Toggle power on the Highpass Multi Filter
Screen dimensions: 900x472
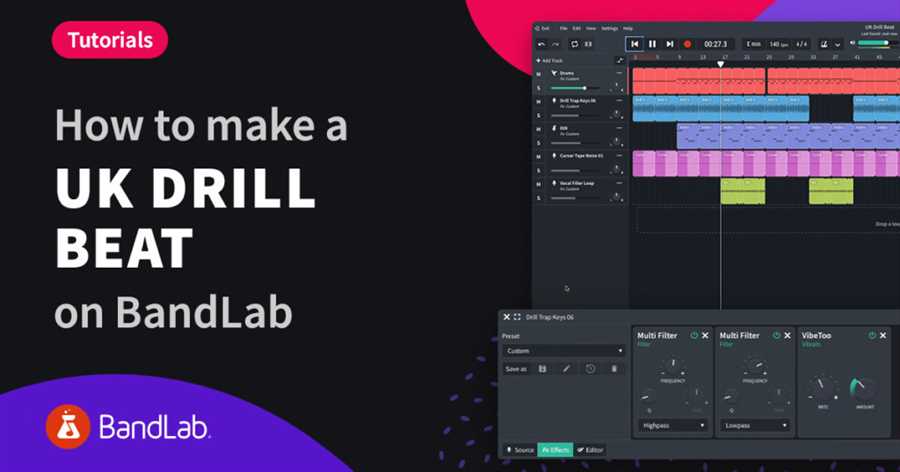(694, 335)
